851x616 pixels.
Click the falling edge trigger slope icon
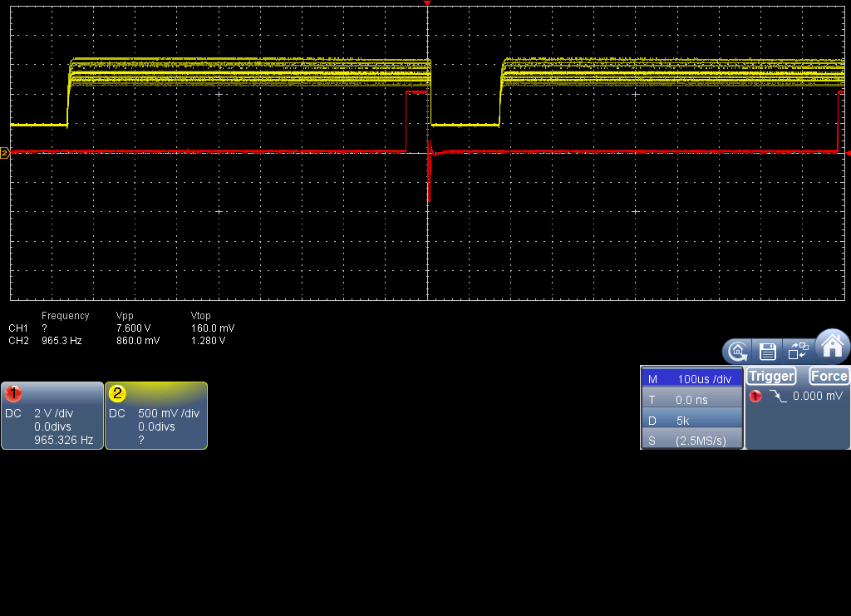coord(778,397)
